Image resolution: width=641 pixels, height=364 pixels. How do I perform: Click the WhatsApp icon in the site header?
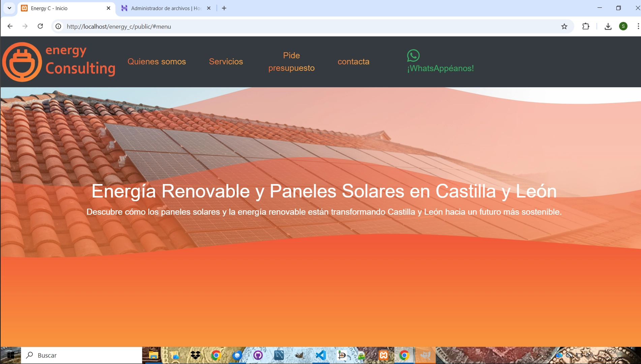(x=413, y=56)
